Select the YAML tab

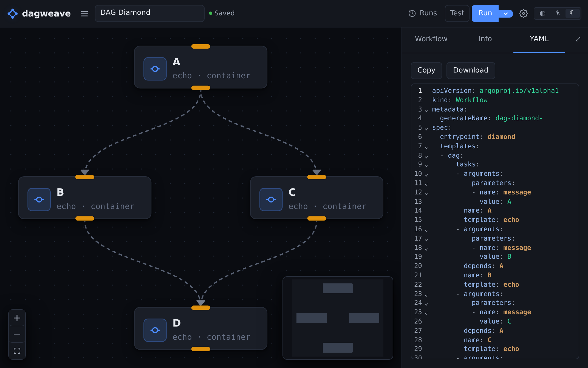click(x=539, y=39)
